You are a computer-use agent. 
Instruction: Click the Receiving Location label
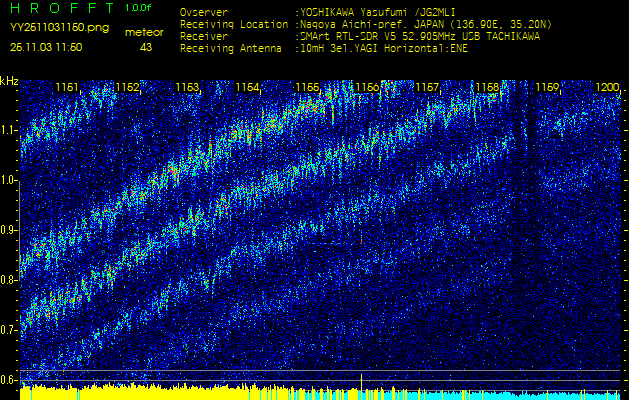(x=234, y=24)
